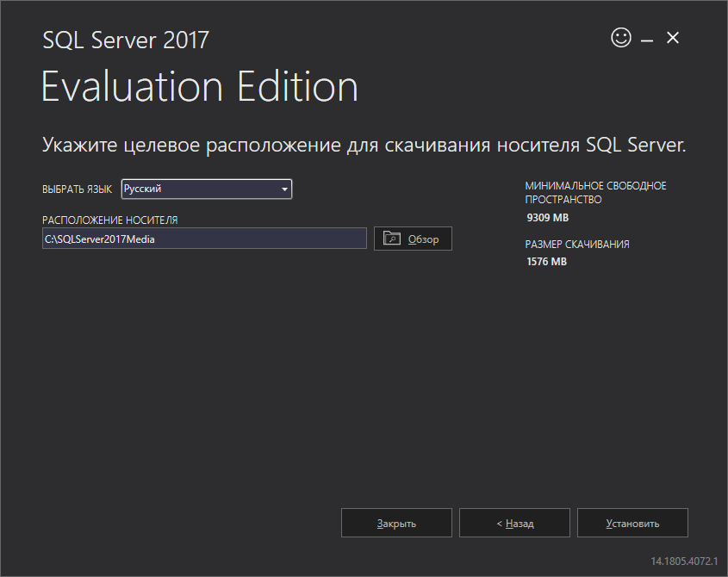Click the SQL Server 2017 header text

[125, 40]
